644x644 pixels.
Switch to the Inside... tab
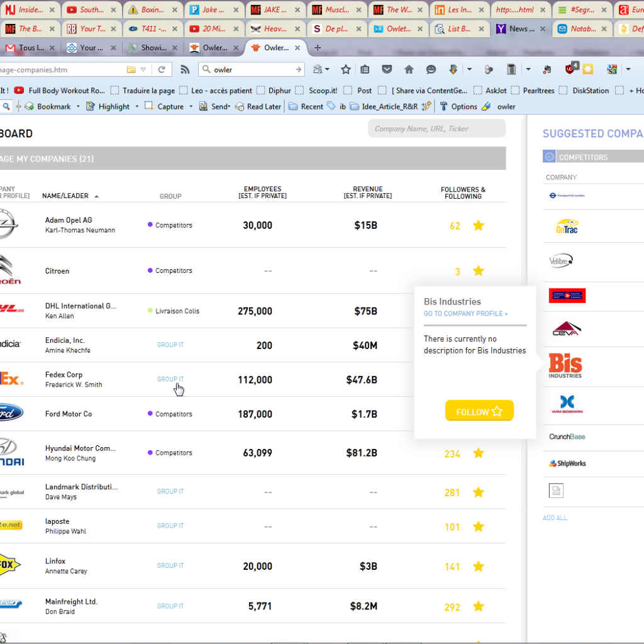(x=30, y=9)
